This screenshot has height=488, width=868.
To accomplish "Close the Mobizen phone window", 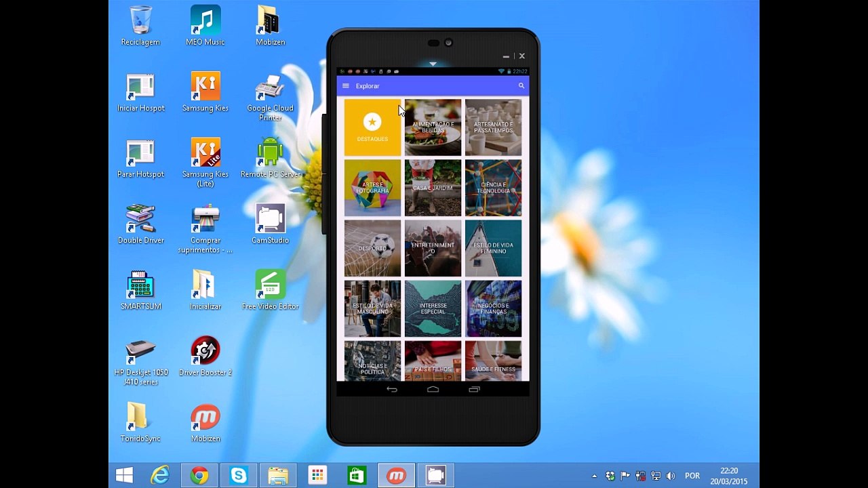I will coord(521,56).
